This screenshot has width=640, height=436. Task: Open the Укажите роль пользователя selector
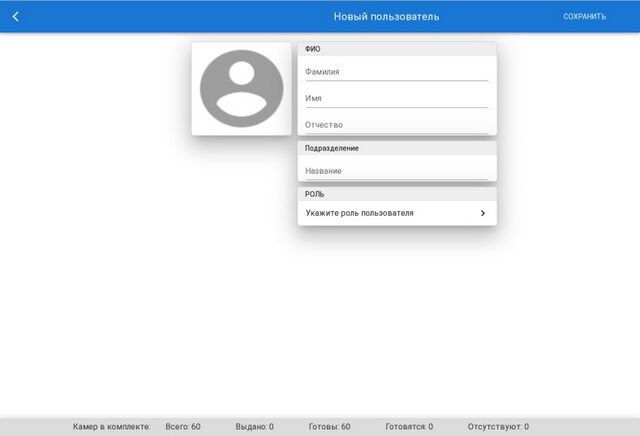[x=386, y=213]
